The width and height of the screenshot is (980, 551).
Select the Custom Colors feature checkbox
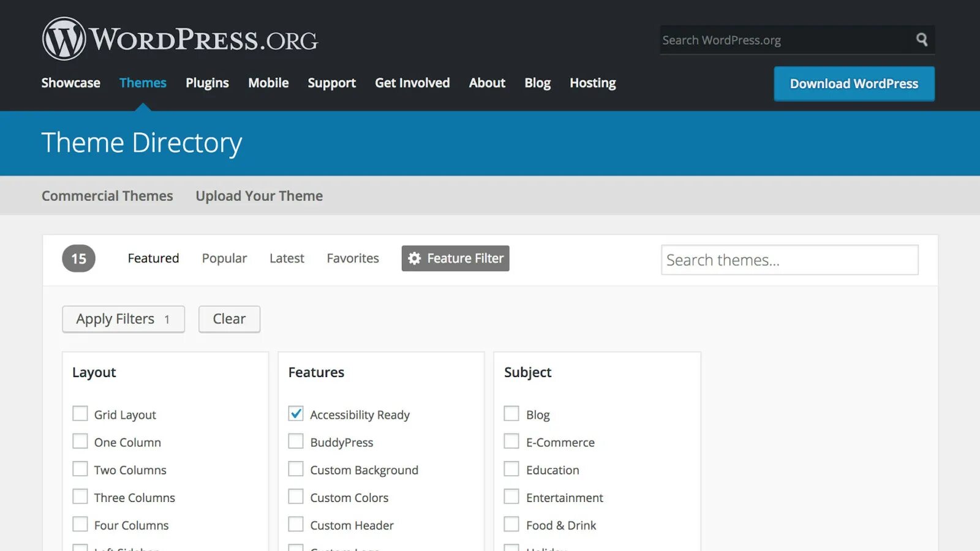296,497
